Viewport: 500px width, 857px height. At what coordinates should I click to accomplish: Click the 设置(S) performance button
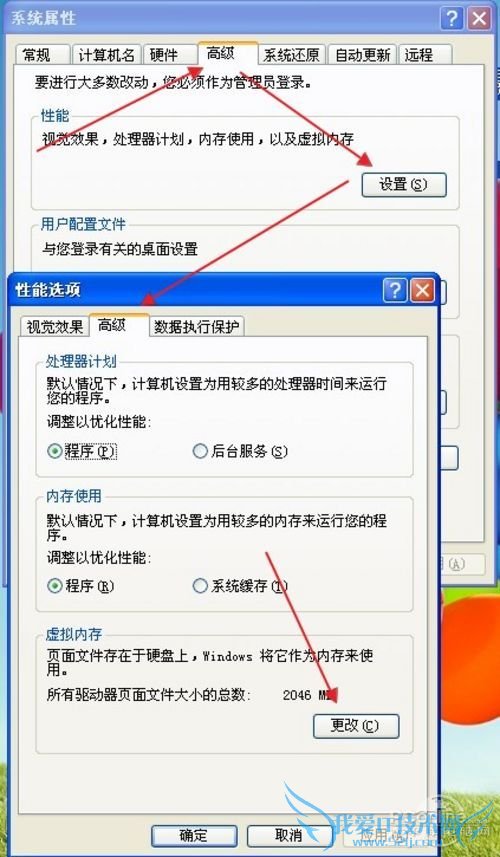point(404,185)
